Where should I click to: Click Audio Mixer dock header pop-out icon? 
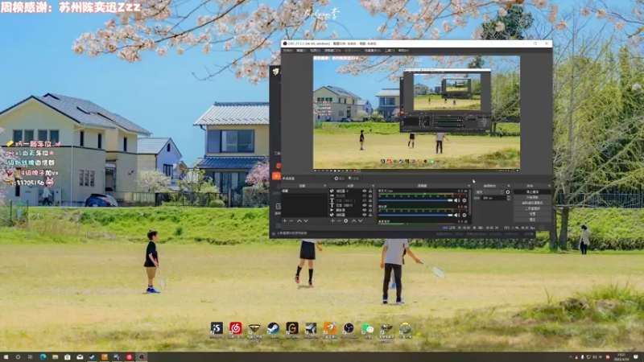point(469,186)
